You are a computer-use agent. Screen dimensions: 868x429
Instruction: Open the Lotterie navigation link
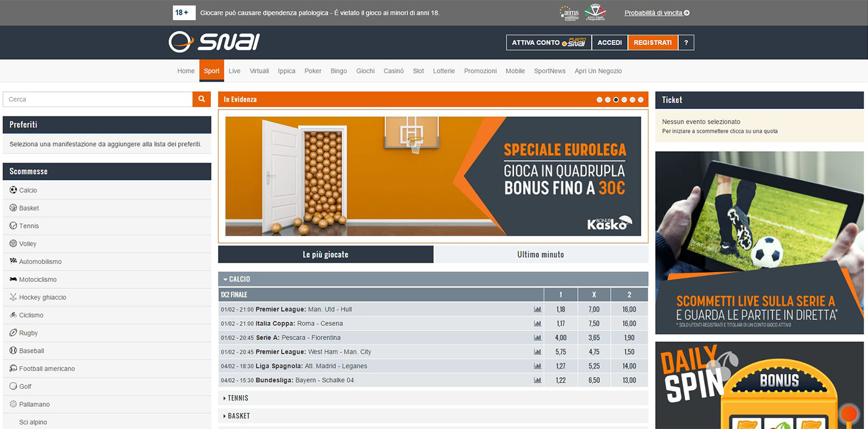(444, 71)
